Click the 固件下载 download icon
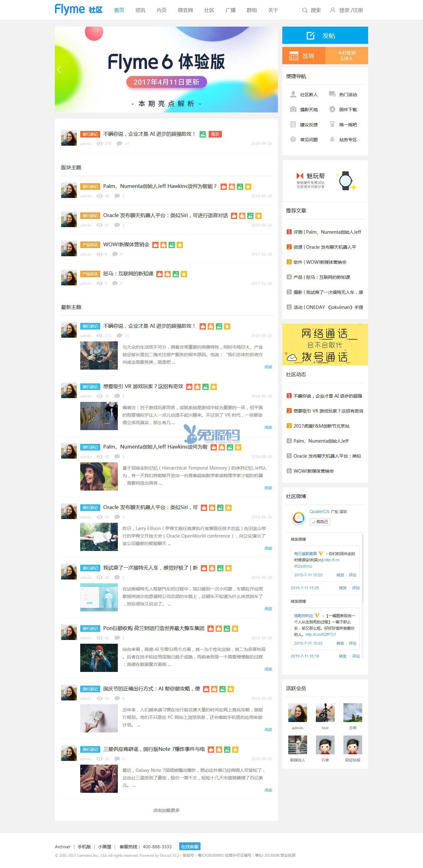This screenshot has height=868, width=423. click(332, 109)
